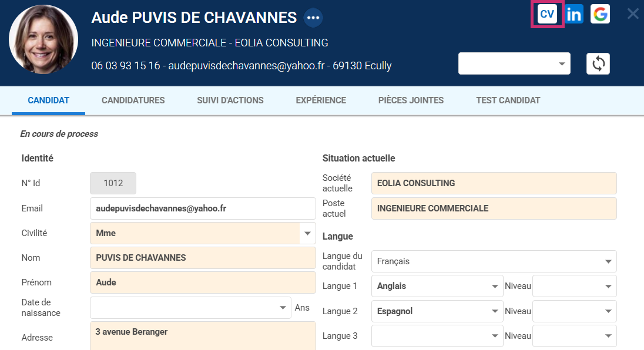Open the three-dots more options menu
644x350 pixels.
point(313,18)
